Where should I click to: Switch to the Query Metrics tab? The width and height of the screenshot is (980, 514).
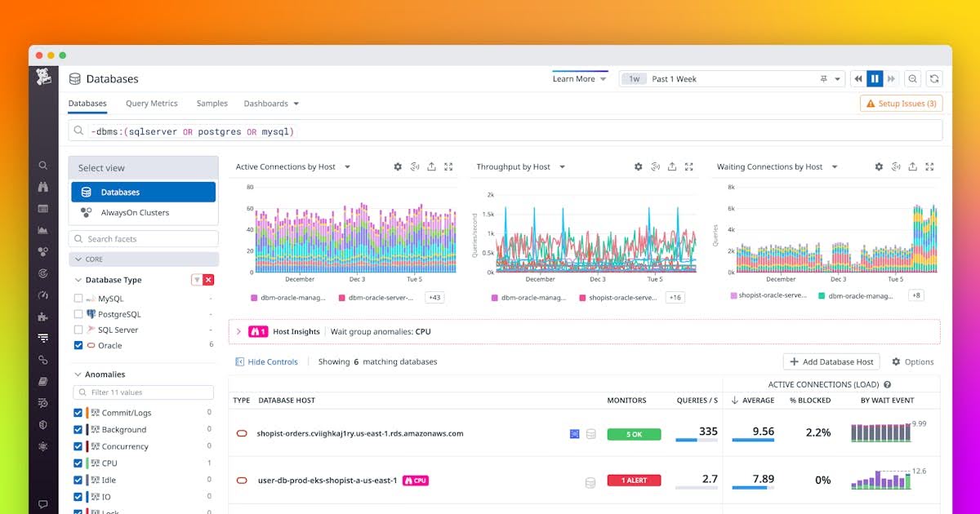pyautogui.click(x=151, y=104)
